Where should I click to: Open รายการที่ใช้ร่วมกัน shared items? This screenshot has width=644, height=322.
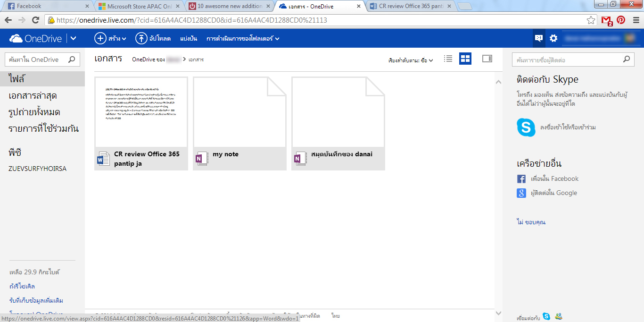coord(43,129)
